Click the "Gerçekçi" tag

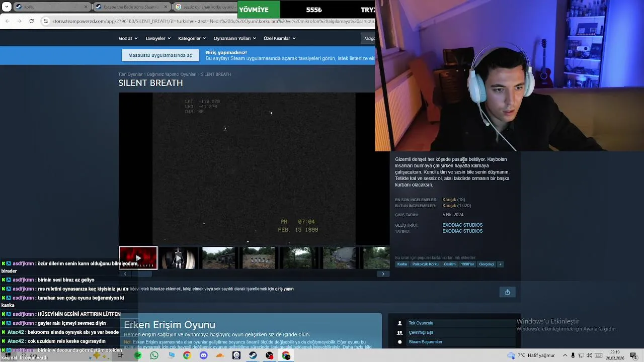(487, 264)
